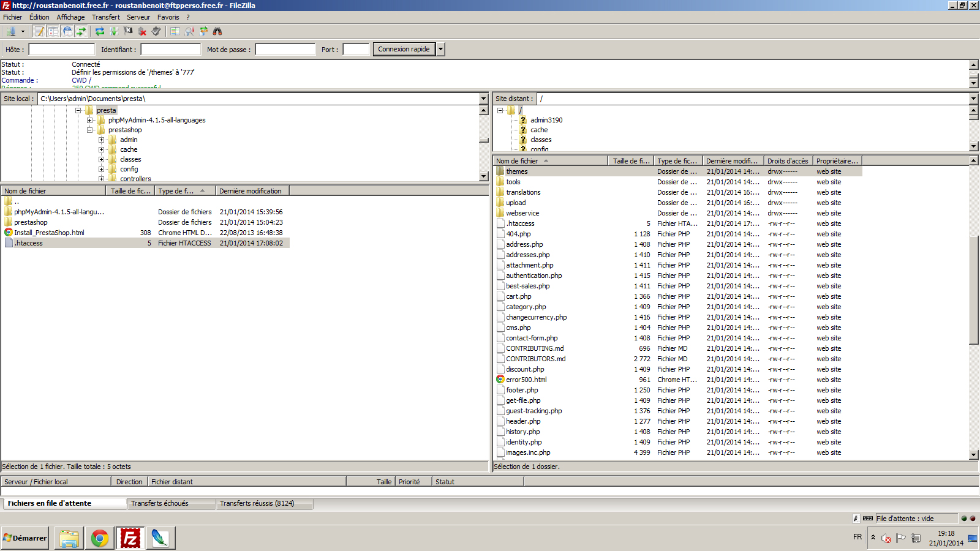980x551 pixels.
Task: Sort remote files by Droits d'accès column
Action: tap(788, 161)
